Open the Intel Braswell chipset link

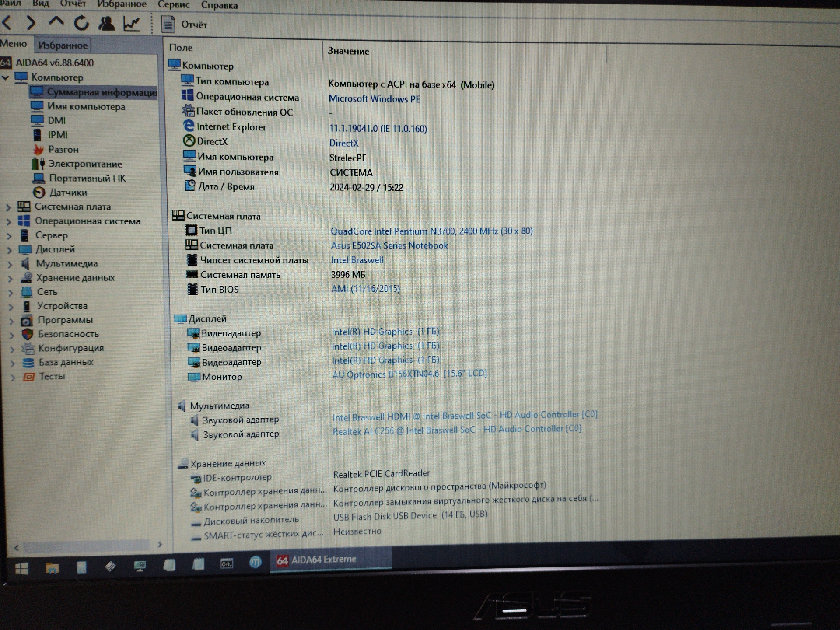(x=357, y=260)
